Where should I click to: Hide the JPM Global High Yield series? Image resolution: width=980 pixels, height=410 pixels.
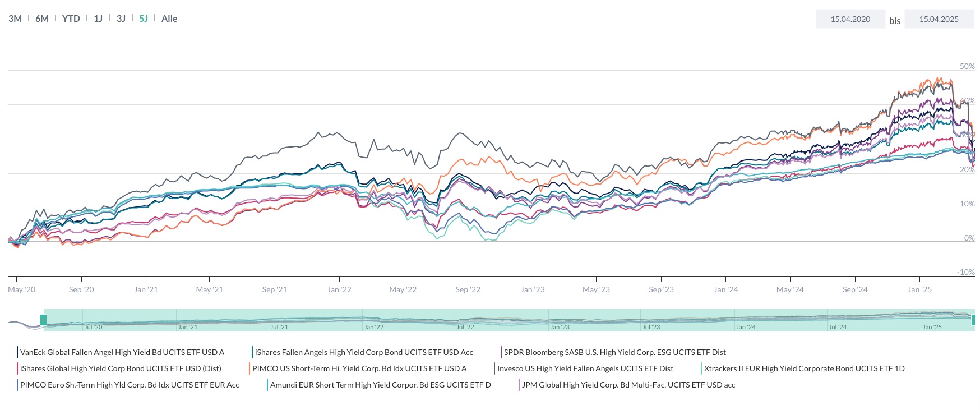[628, 385]
